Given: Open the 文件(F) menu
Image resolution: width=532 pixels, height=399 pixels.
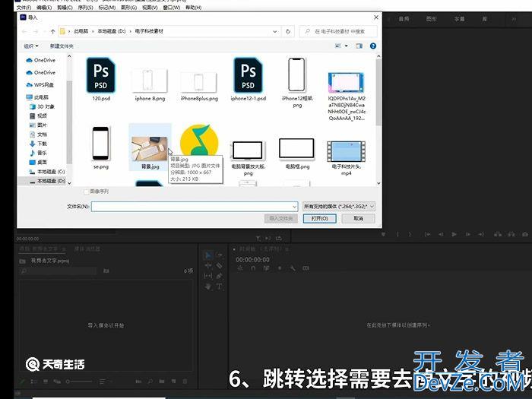Looking at the screenshot, I should 24,8.
